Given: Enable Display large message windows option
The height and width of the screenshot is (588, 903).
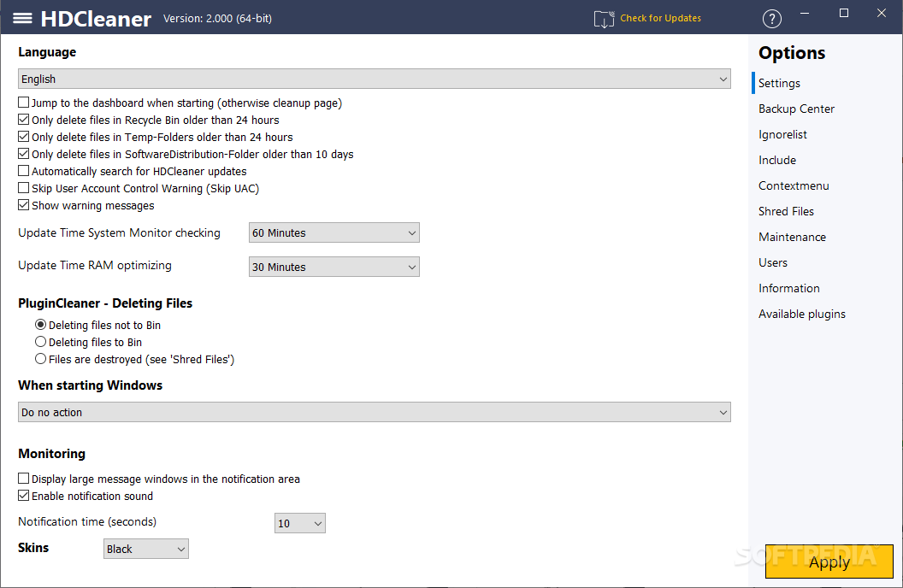Looking at the screenshot, I should pos(24,479).
